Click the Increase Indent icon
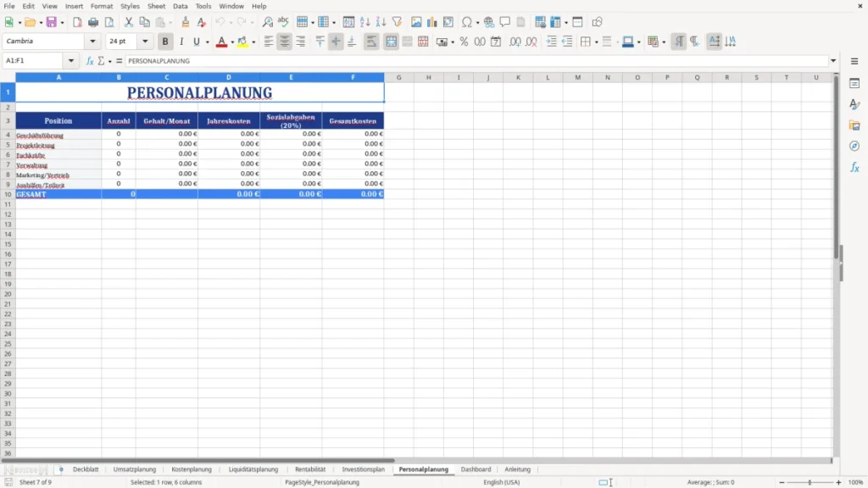This screenshot has height=488, width=868. [551, 42]
